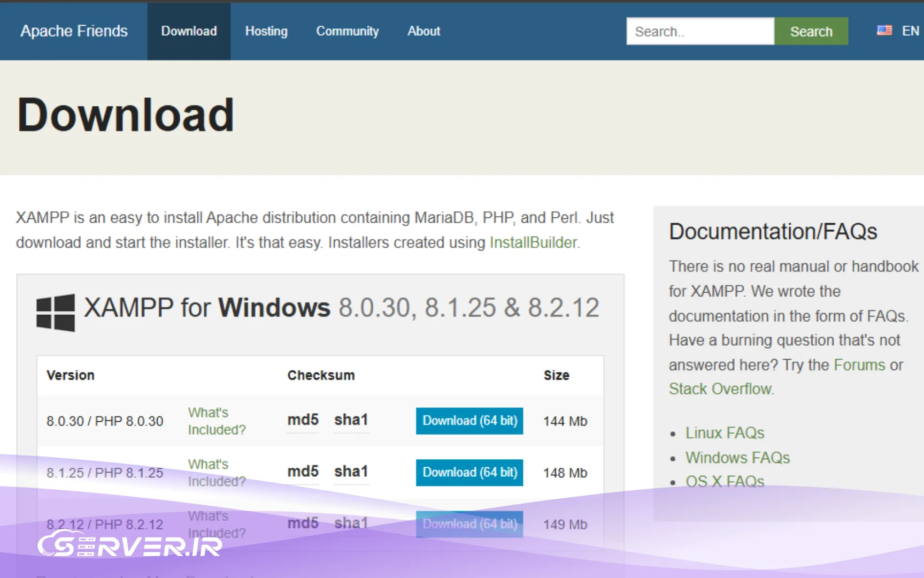Click the '8.1.25 / PHP 8.1.25' version text

click(105, 473)
